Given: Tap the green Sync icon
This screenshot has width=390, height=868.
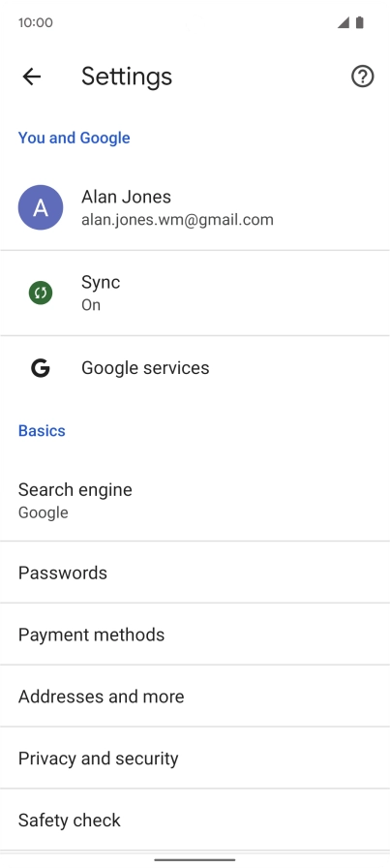Looking at the screenshot, I should [41, 293].
